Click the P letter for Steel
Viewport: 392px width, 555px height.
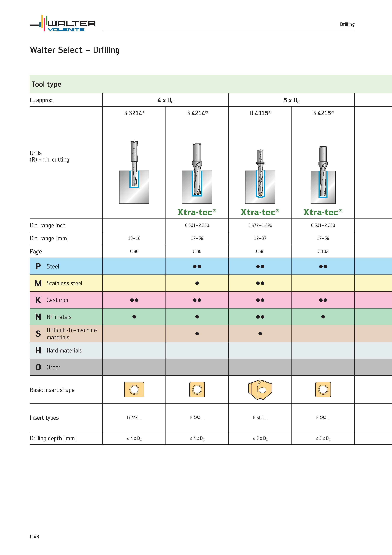point(38,266)
